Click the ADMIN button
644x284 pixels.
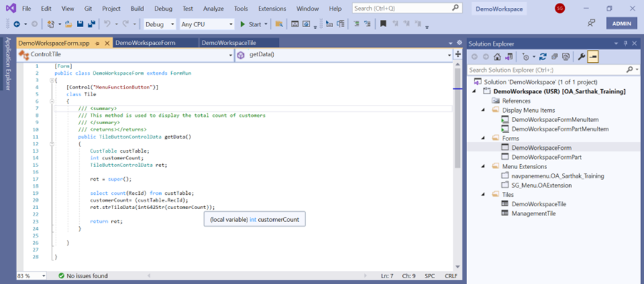pos(621,24)
